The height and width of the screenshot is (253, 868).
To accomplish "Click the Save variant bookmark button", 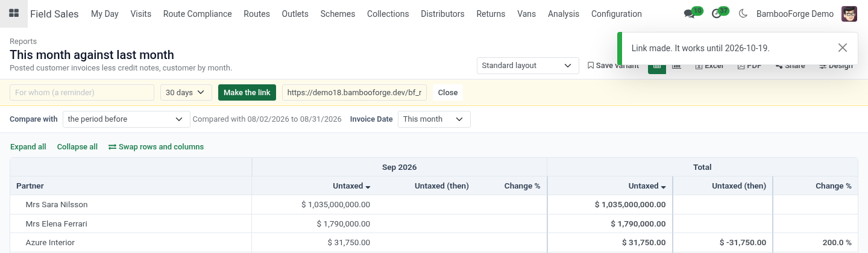I will [x=613, y=66].
